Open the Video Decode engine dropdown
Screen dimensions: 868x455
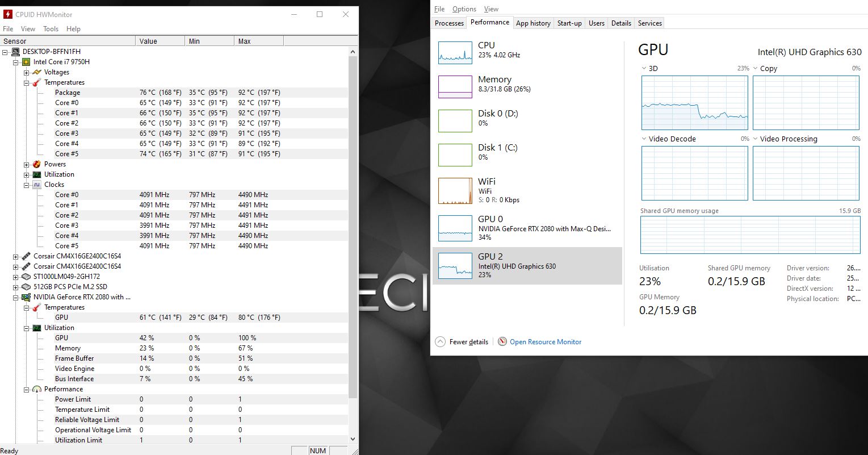(x=644, y=139)
